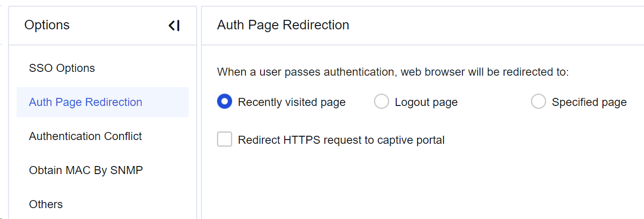
Task: Click the Auth Page Redirection panel heading
Action: [x=283, y=25]
